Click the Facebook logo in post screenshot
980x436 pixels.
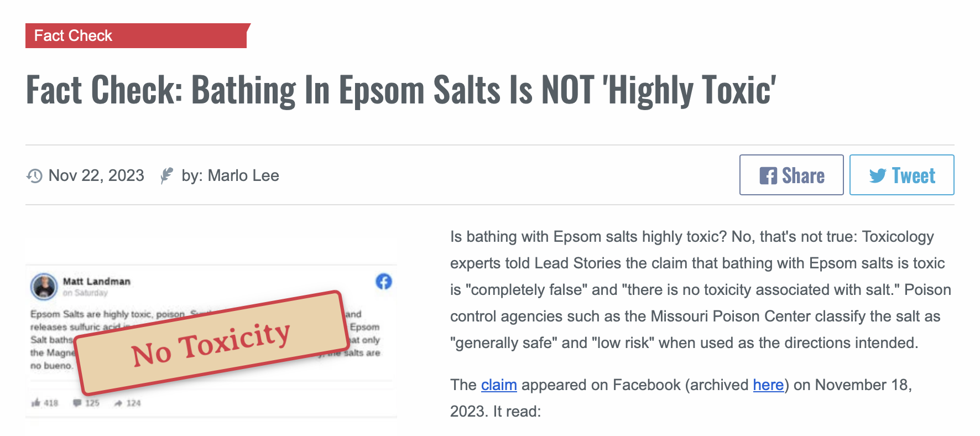pyautogui.click(x=383, y=282)
